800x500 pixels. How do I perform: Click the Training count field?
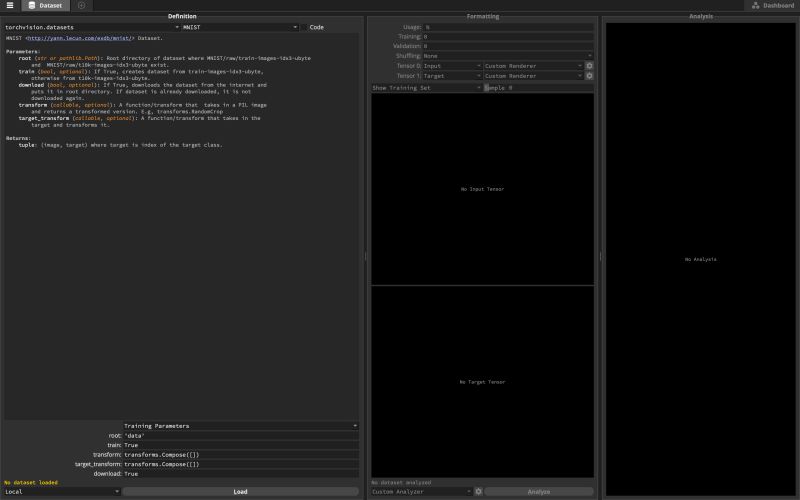(x=508, y=37)
